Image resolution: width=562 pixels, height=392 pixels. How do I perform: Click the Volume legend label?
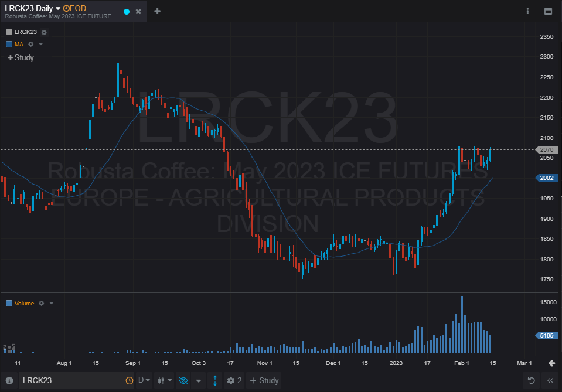point(25,303)
